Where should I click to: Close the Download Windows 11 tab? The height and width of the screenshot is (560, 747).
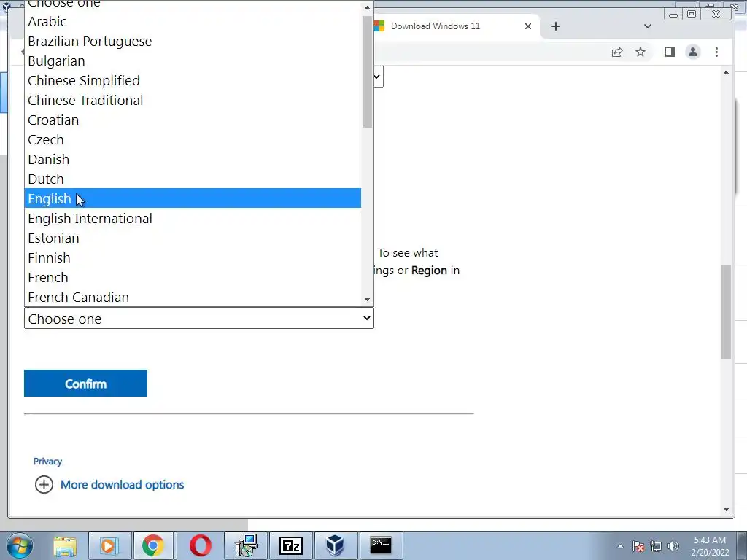528,26
